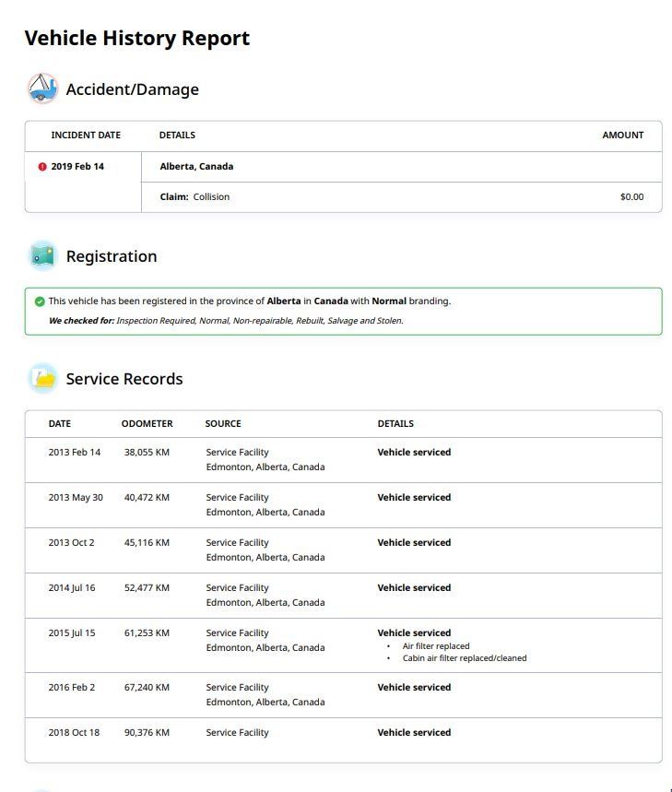This screenshot has width=672, height=792.
Task: Select the 90,376 KM odometer reading
Action: [147, 733]
